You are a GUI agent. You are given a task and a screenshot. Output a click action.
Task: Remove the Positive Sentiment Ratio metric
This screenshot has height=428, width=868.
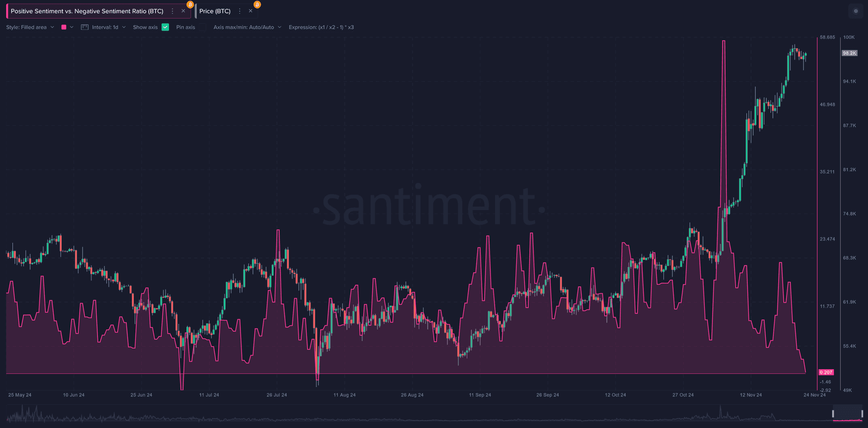pyautogui.click(x=183, y=11)
